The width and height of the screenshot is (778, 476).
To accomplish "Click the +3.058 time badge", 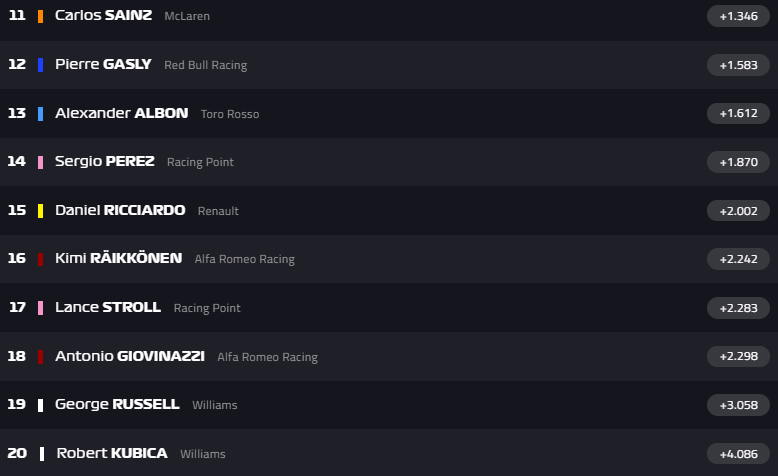I will pos(738,405).
